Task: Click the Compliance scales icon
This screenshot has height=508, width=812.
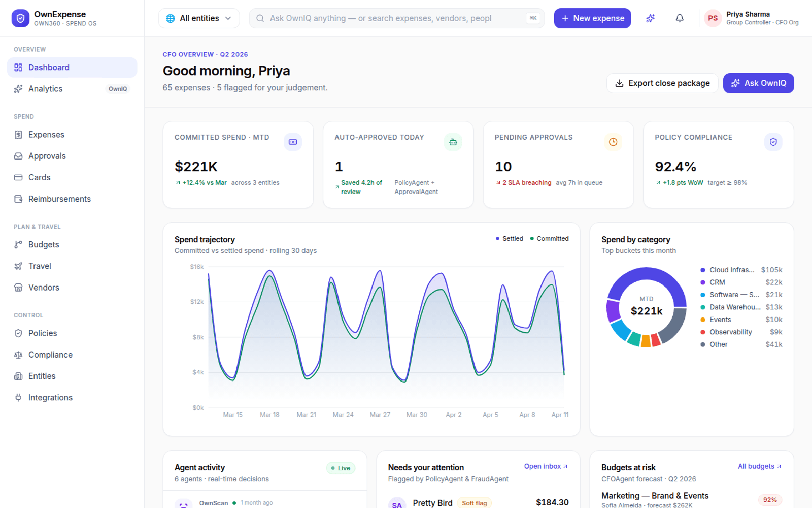Action: click(x=18, y=355)
